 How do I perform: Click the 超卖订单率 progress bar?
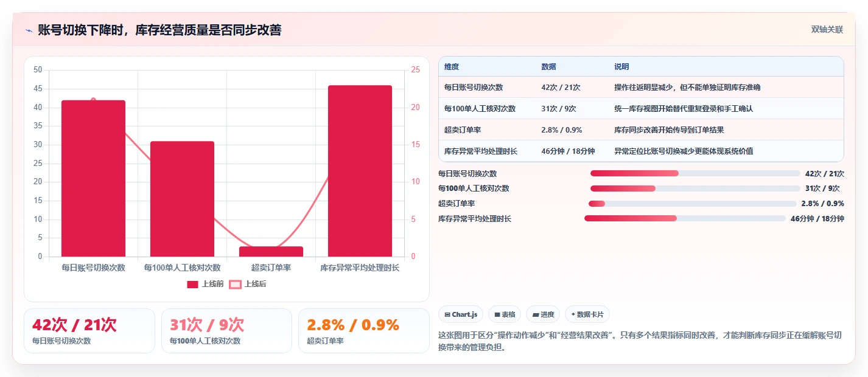pyautogui.click(x=693, y=203)
